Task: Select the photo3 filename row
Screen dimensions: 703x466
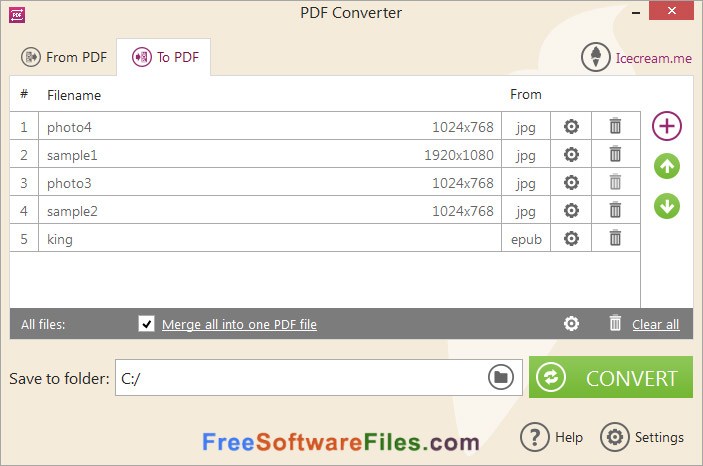Action: click(x=270, y=182)
